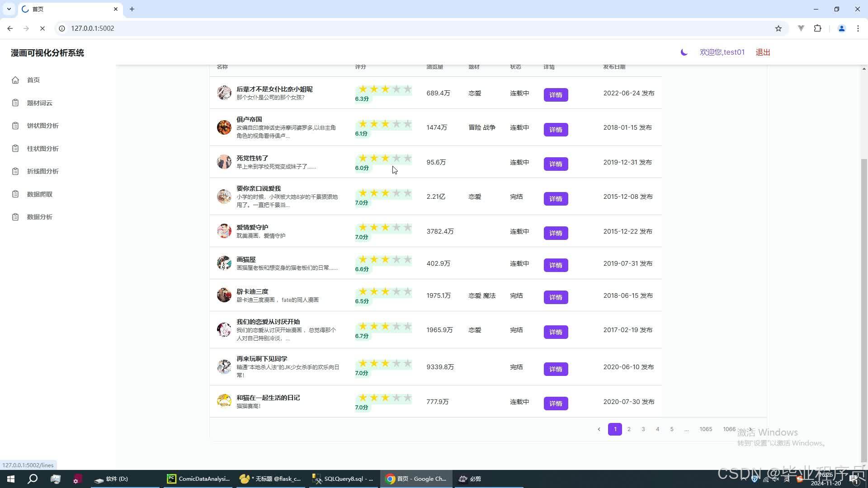Open 详情 for 我们的恋爱从讨厌开始
Screen dimensions: 868x488
point(556,332)
